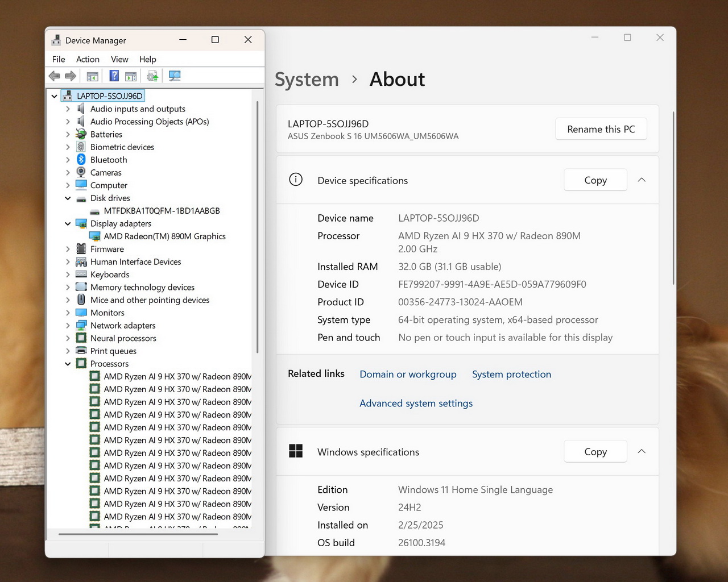Collapse the Disk drives node
Screen dimensions: 728x582
point(68,198)
